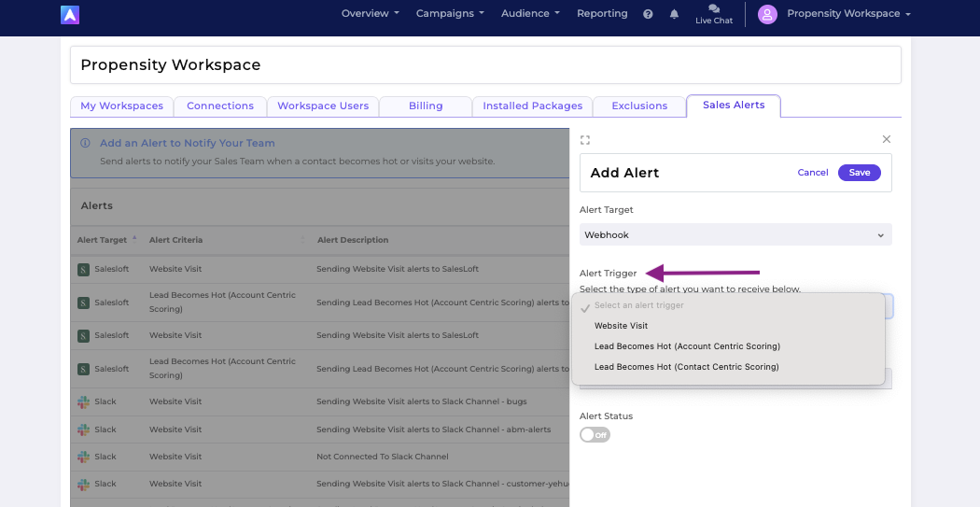Switch to My Workspaces tab

122,106
